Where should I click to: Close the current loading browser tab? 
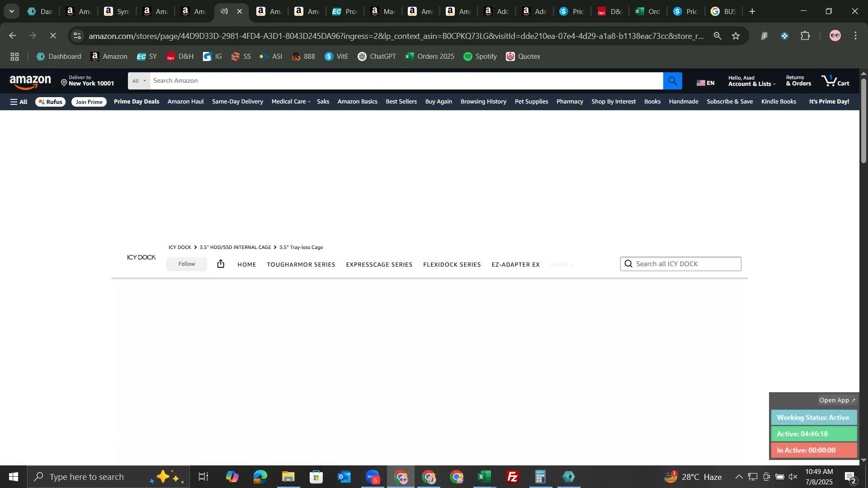click(x=240, y=11)
